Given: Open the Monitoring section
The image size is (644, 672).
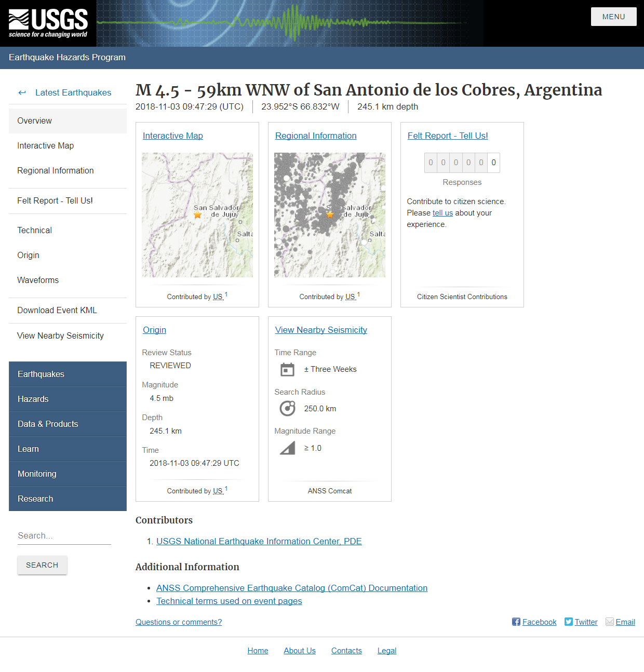Looking at the screenshot, I should 37,474.
